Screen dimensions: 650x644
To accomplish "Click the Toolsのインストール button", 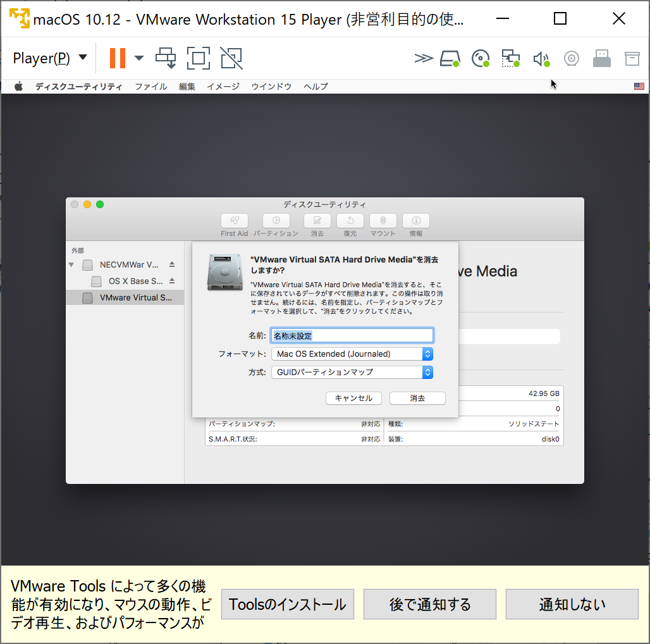I will click(x=287, y=604).
